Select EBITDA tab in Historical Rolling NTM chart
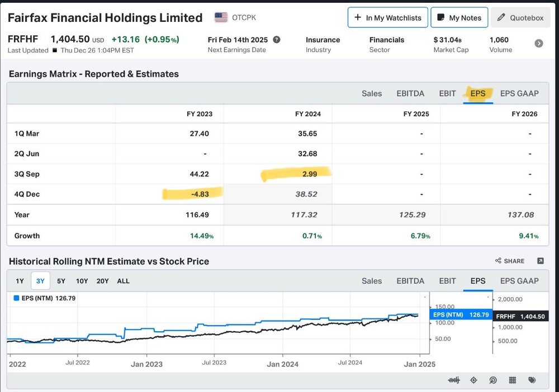The width and height of the screenshot is (559, 392). pos(410,281)
